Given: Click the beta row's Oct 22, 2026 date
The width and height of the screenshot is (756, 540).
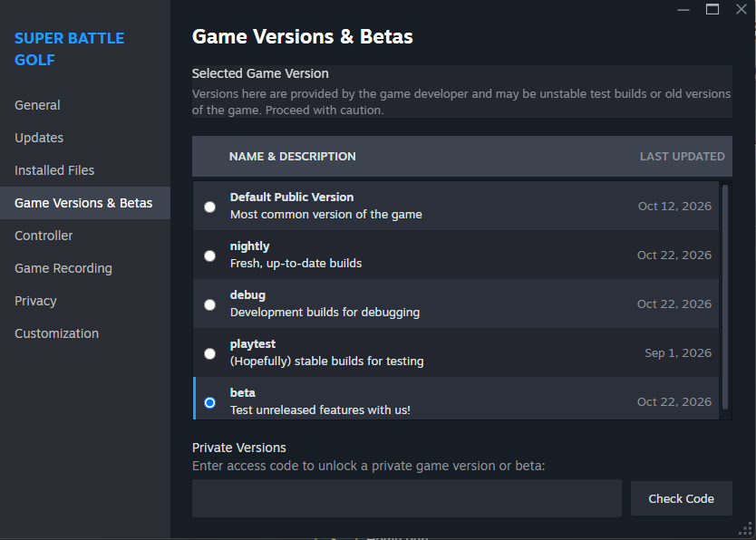Looking at the screenshot, I should (674, 401).
